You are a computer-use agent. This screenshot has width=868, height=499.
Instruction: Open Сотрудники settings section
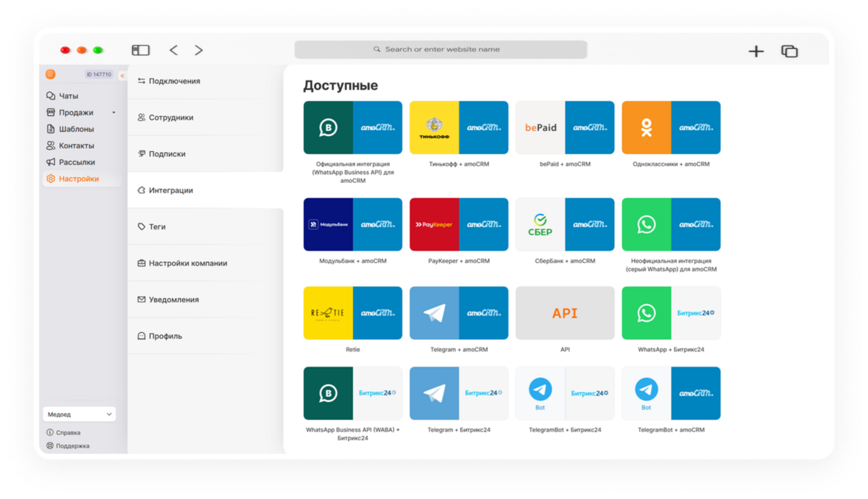(x=205, y=117)
